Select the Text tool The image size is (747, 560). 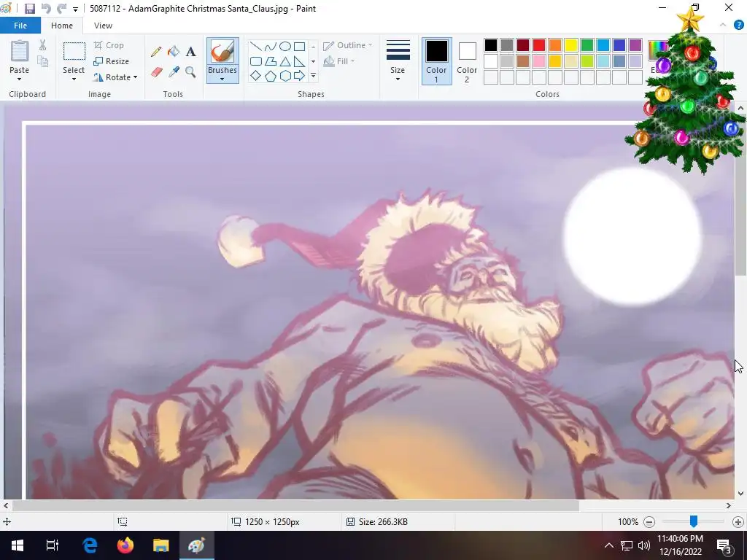click(190, 52)
